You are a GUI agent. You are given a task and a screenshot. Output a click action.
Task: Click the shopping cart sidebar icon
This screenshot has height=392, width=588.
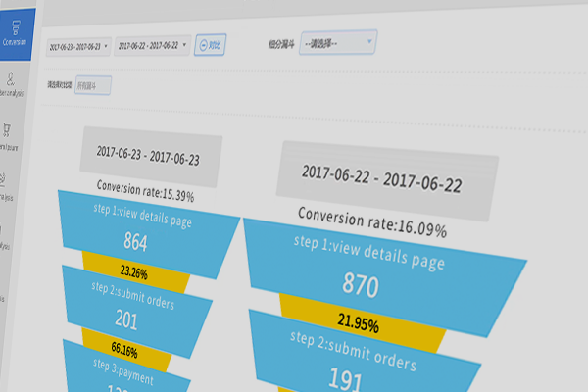click(x=7, y=129)
